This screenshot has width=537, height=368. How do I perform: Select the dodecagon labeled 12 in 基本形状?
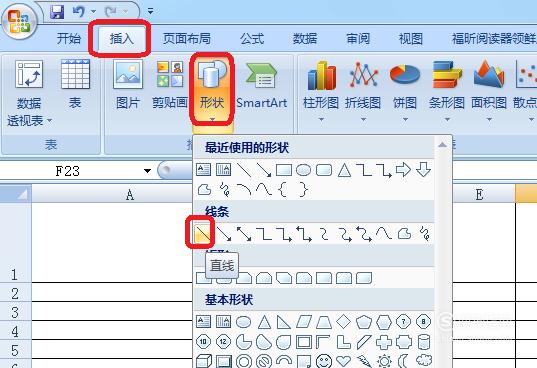(x=223, y=342)
